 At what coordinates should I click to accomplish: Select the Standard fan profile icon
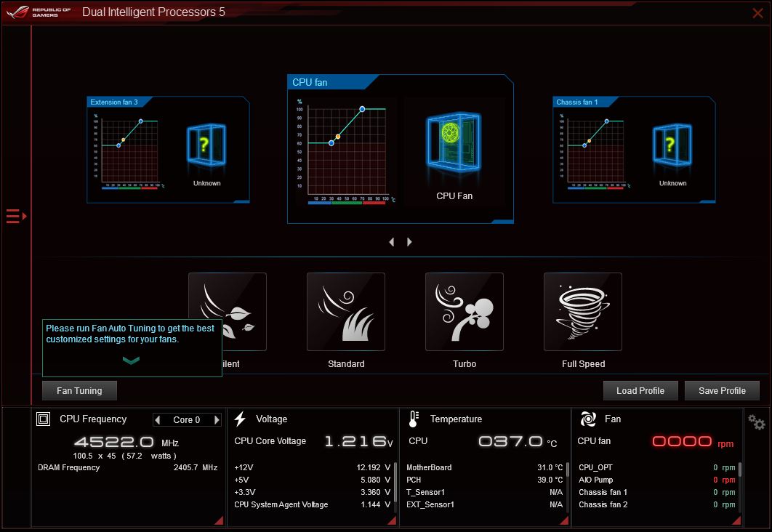[345, 311]
